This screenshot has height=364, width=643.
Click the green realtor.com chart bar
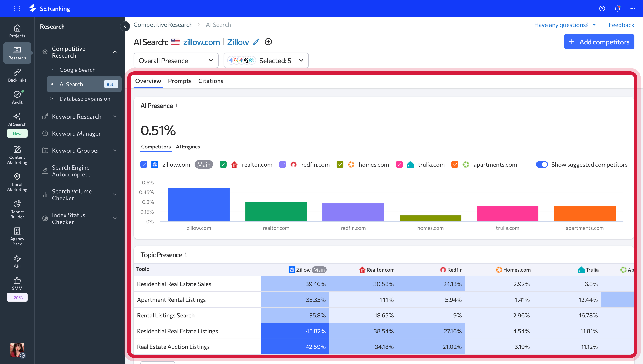pyautogui.click(x=276, y=212)
